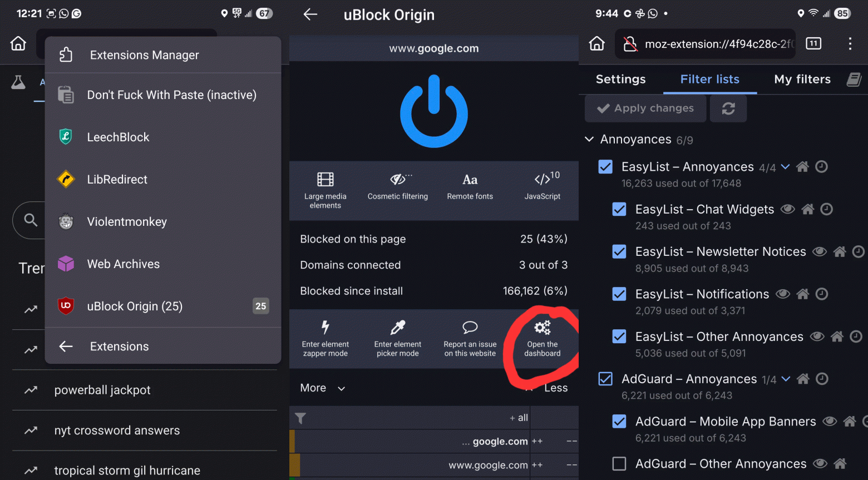Click the Apply changes button

point(645,108)
